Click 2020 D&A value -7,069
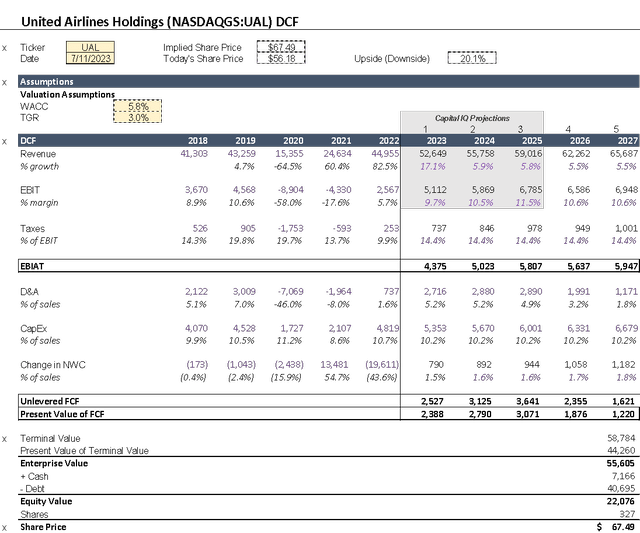 click(x=291, y=291)
